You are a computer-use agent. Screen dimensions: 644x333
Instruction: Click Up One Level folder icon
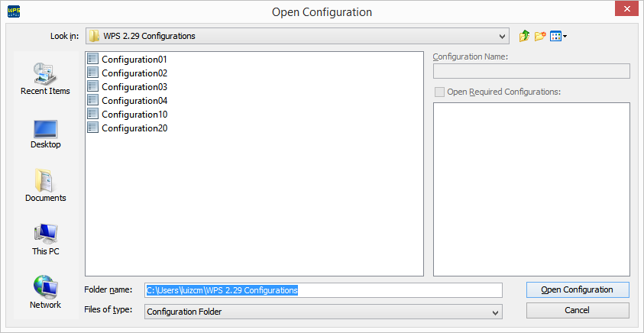click(524, 36)
